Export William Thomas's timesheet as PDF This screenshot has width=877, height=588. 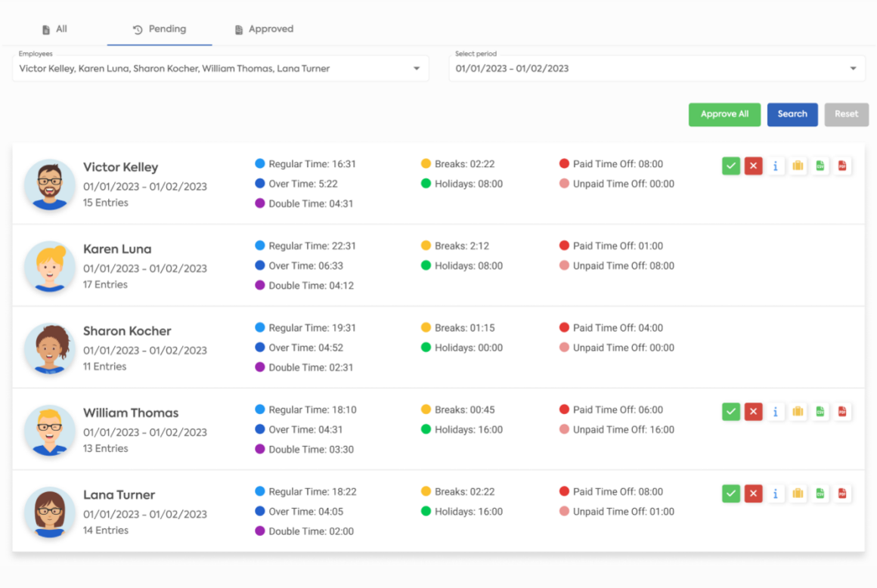coord(842,412)
